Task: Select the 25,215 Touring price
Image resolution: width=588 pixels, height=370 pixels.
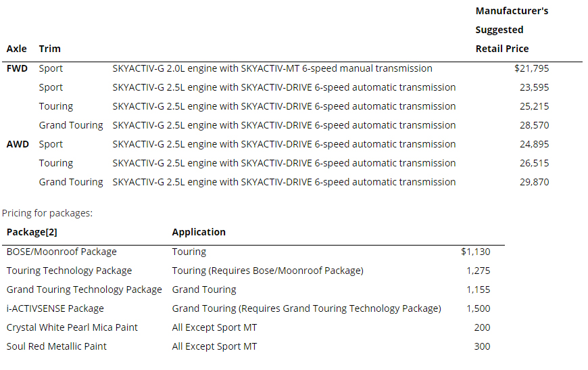Action: (535, 106)
